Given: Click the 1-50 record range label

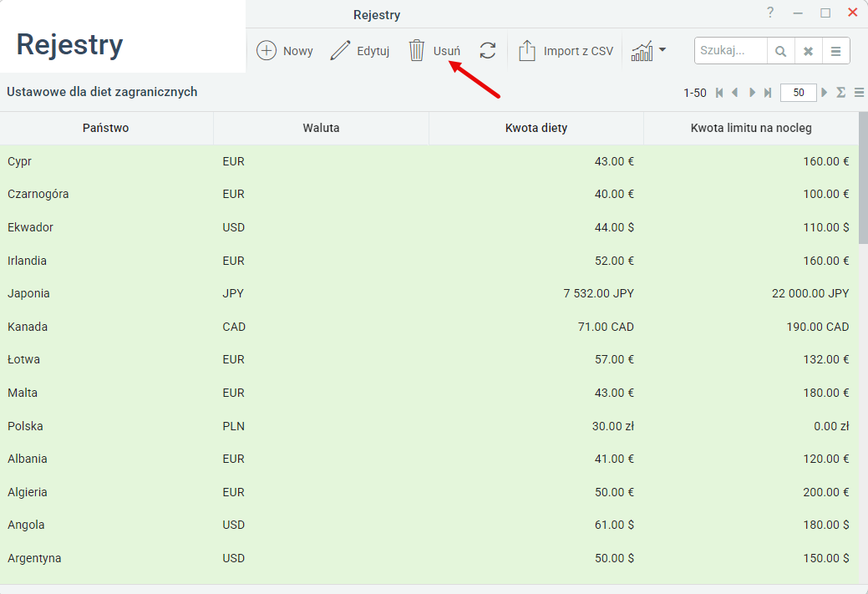Looking at the screenshot, I should 695,93.
